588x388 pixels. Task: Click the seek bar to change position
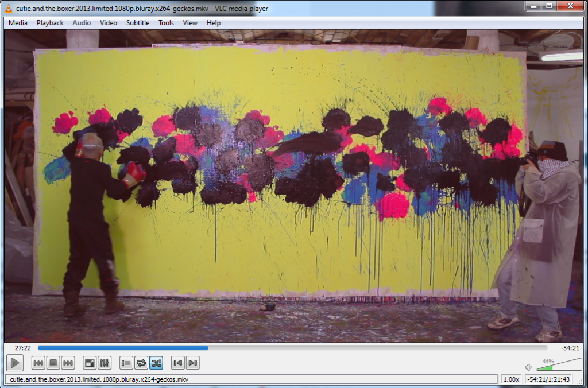pos(292,348)
